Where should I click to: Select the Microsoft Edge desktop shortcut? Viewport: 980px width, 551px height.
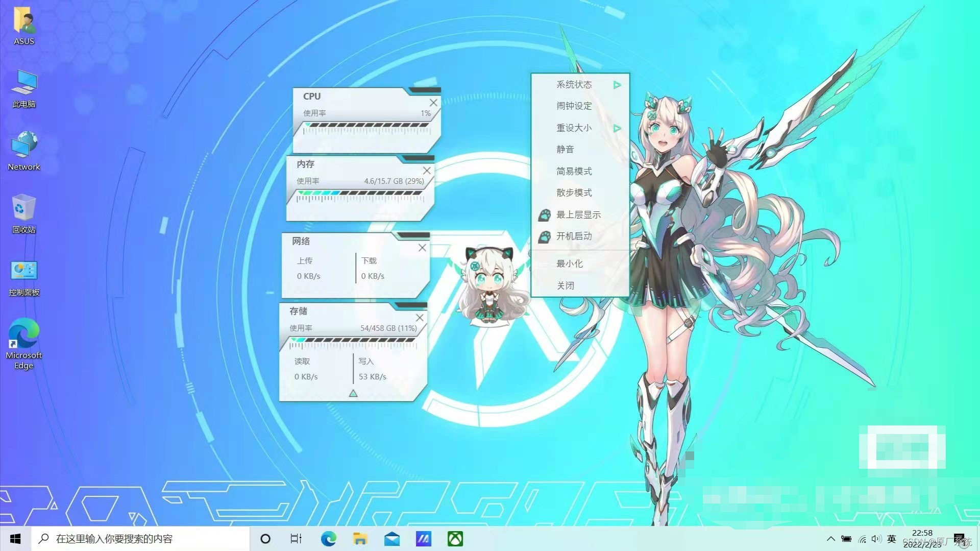point(24,344)
